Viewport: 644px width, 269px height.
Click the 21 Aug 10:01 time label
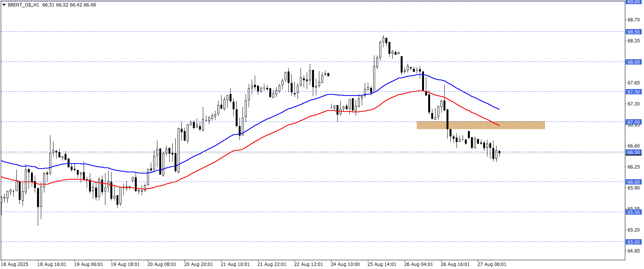pos(235,264)
